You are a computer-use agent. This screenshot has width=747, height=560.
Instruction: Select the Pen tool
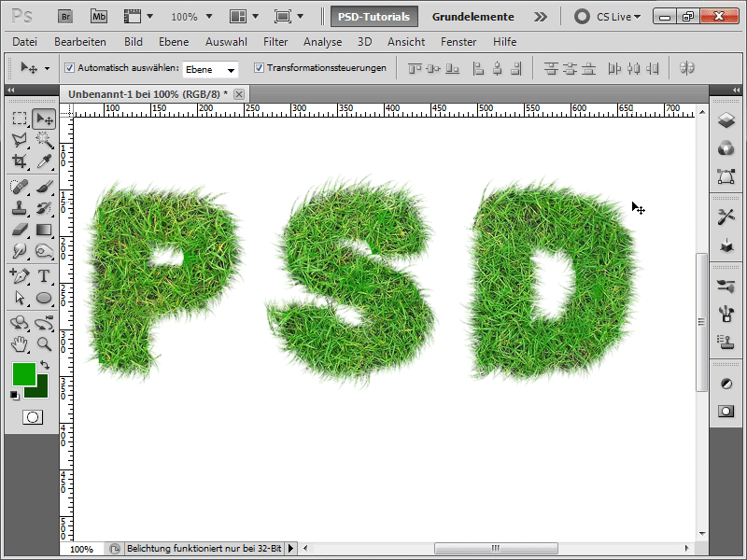[x=20, y=275]
